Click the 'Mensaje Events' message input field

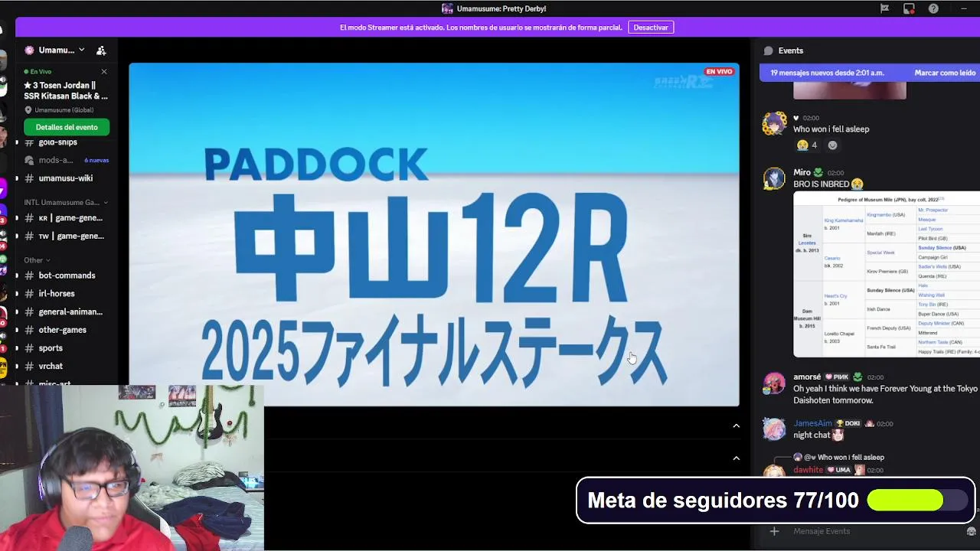[873, 531]
